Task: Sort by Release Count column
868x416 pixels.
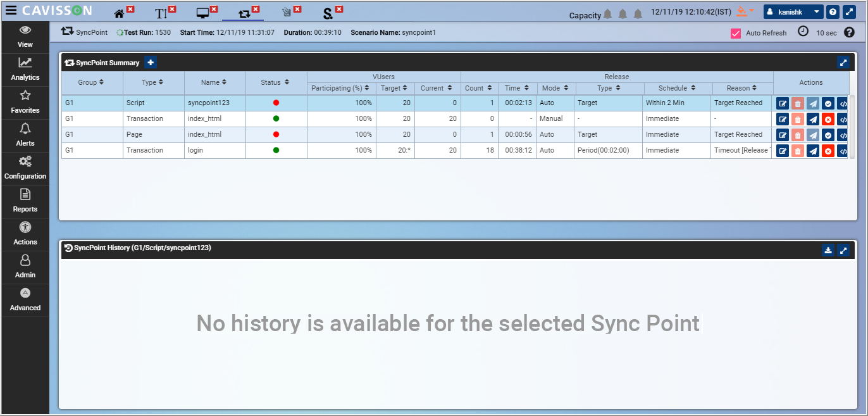Action: coord(480,88)
